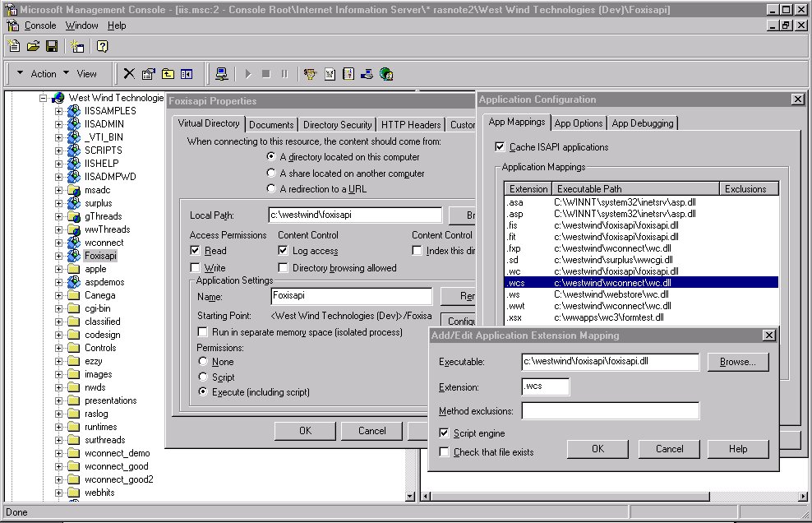Viewport: 812px width, 523px height.
Task: Click the Save console floppy icon
Action: point(52,46)
